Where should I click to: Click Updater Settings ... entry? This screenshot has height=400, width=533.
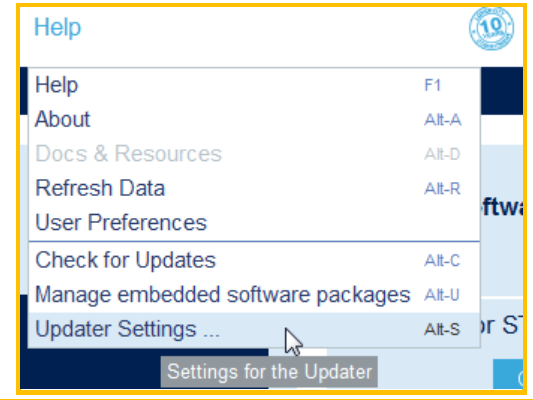pos(254,329)
